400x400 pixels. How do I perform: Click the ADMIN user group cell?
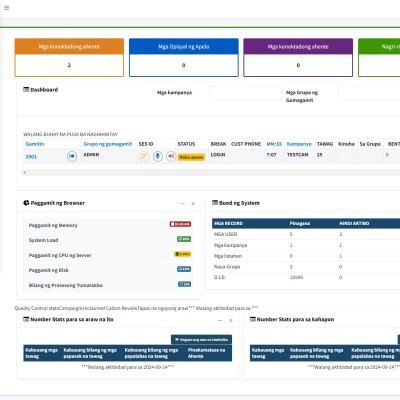[91, 155]
